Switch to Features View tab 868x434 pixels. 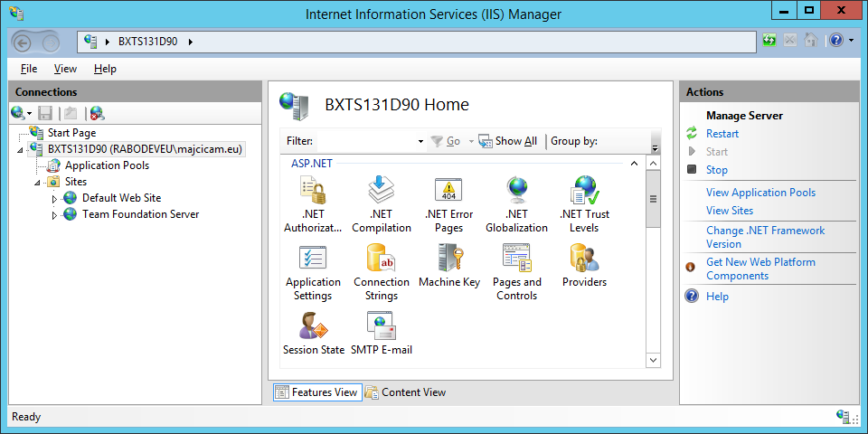point(317,392)
